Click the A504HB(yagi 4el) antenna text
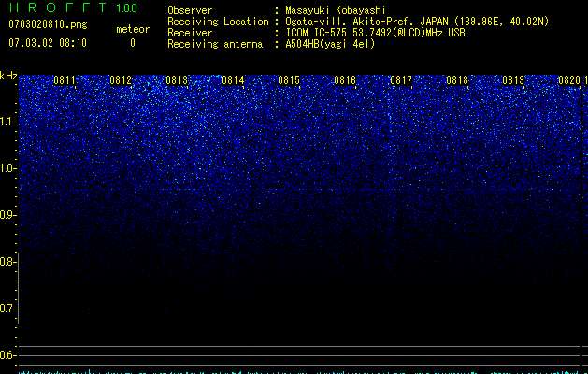The image size is (588, 374). tap(330, 44)
